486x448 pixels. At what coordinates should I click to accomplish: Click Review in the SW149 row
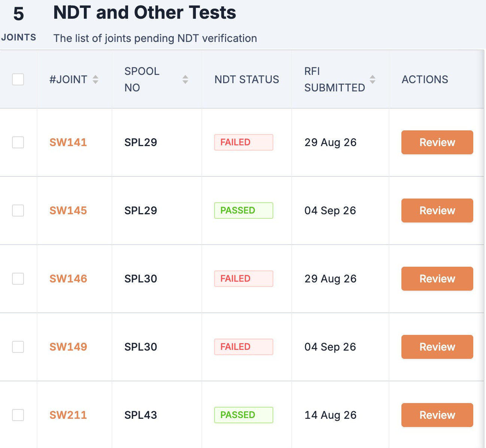(437, 347)
